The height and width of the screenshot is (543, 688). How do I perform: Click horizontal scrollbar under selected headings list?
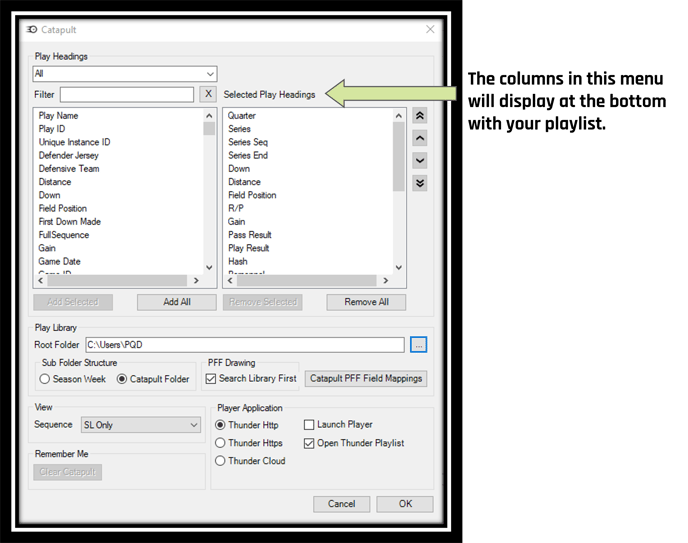307,280
